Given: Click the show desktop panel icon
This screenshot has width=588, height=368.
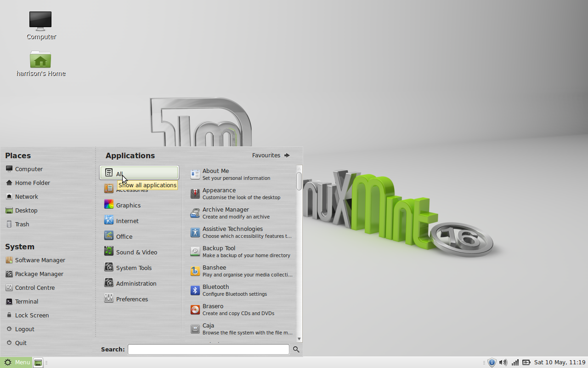Looking at the screenshot, I should pos(38,362).
